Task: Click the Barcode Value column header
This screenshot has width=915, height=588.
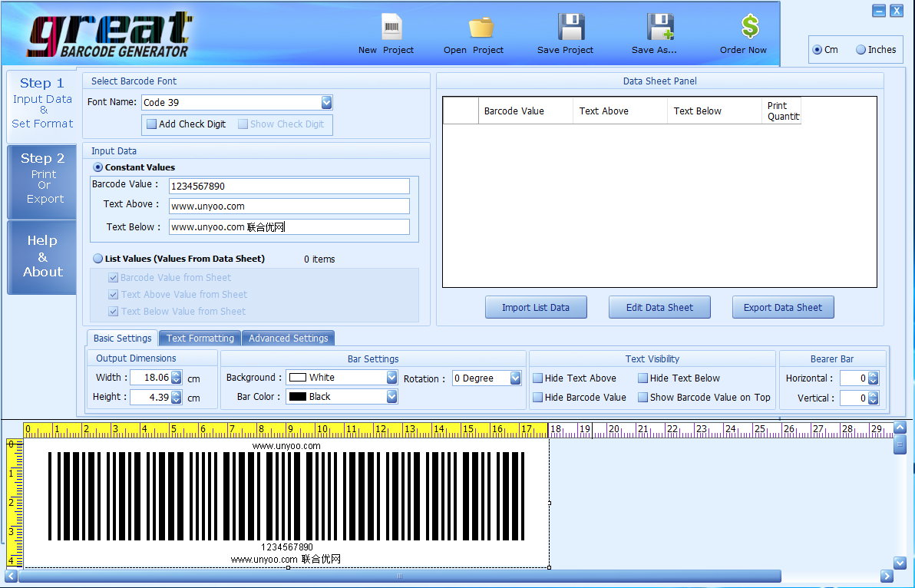Action: coord(526,111)
